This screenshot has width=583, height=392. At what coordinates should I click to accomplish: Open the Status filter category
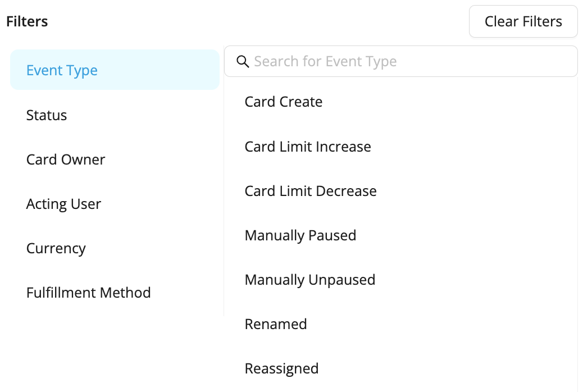[x=115, y=115]
